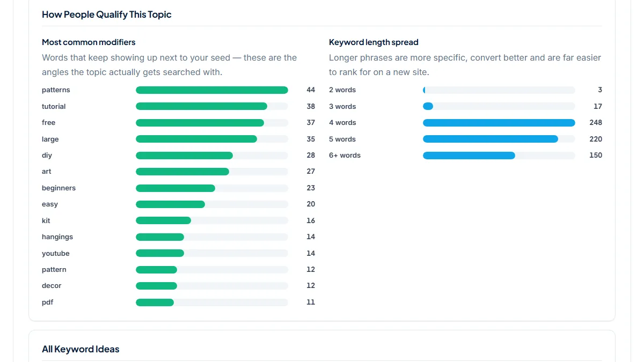Click the 'large' modifier progress bar
The height and width of the screenshot is (362, 644).
tap(212, 139)
